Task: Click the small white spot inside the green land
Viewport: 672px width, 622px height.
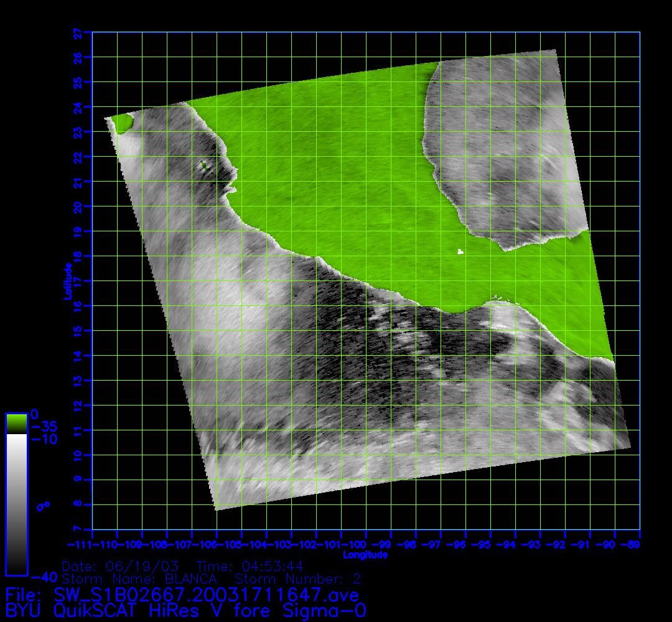Action: [460, 251]
